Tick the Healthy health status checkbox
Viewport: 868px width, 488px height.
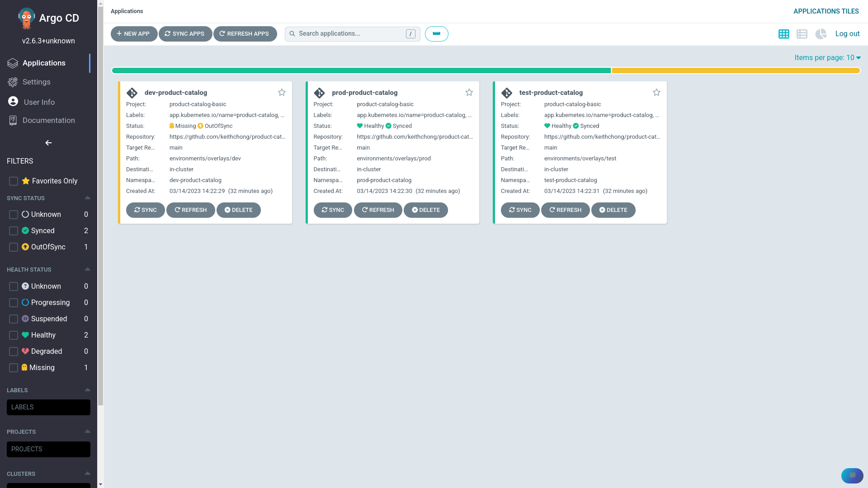[x=14, y=335]
